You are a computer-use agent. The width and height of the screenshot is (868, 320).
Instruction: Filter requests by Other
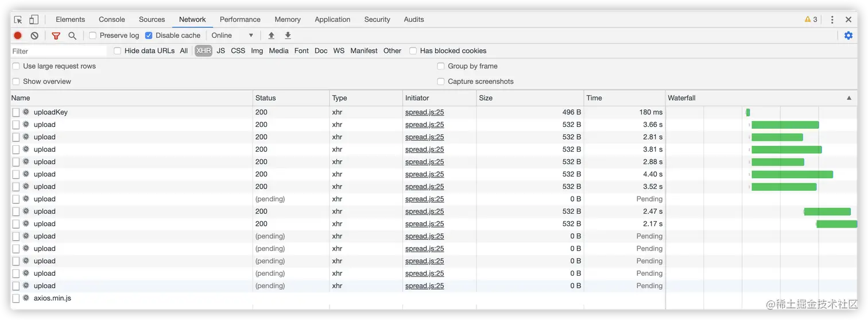pyautogui.click(x=392, y=51)
